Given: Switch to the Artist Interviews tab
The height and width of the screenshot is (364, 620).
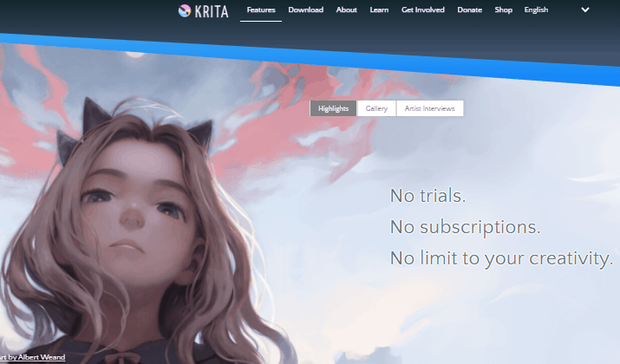Looking at the screenshot, I should click(430, 108).
